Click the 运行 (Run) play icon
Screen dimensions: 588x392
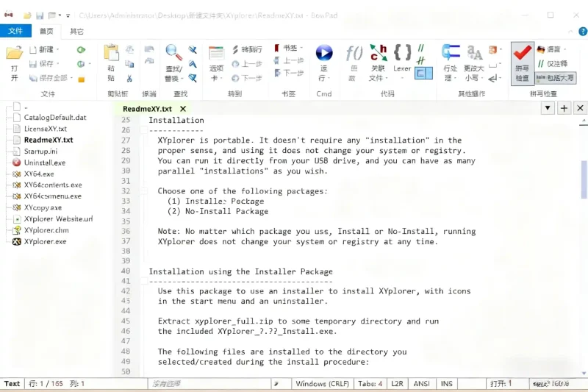pyautogui.click(x=324, y=54)
